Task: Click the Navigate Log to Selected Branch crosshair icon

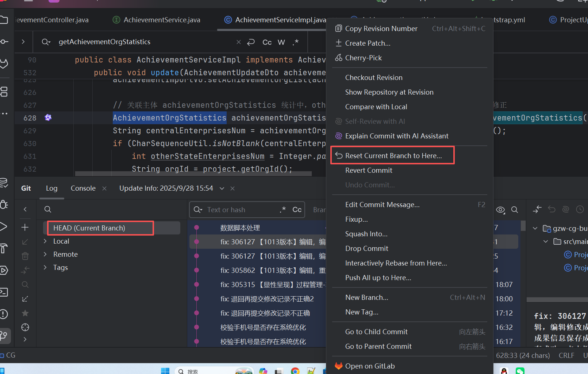Action: pos(25,327)
